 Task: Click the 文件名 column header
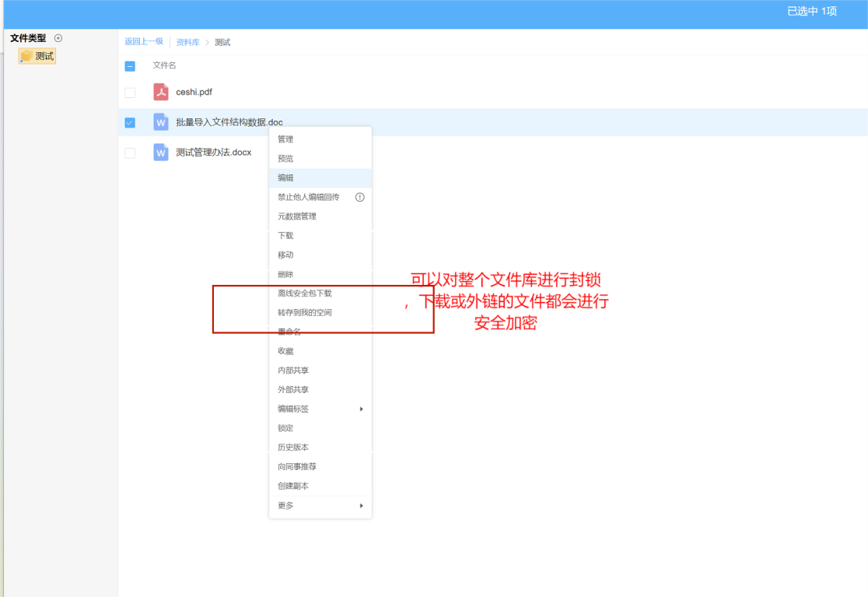164,65
